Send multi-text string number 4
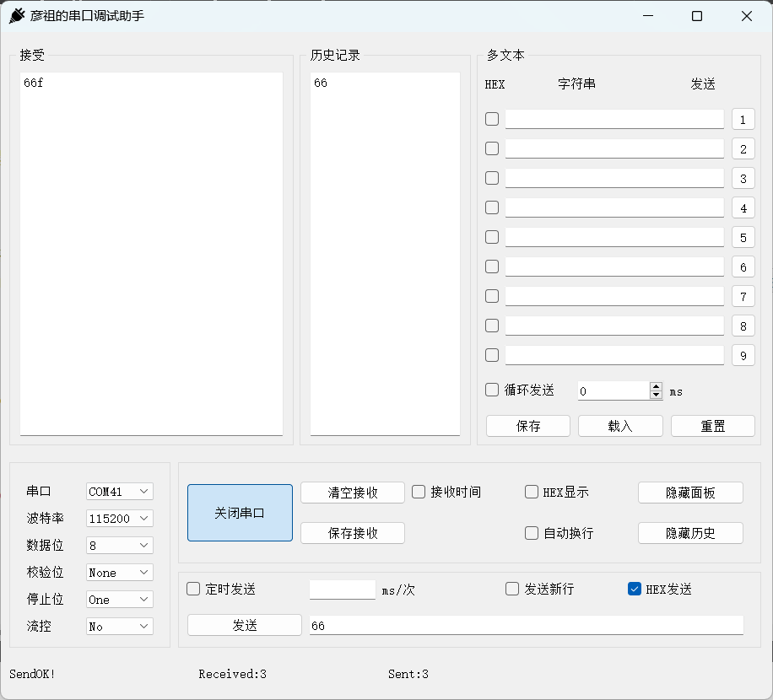 pyautogui.click(x=743, y=207)
